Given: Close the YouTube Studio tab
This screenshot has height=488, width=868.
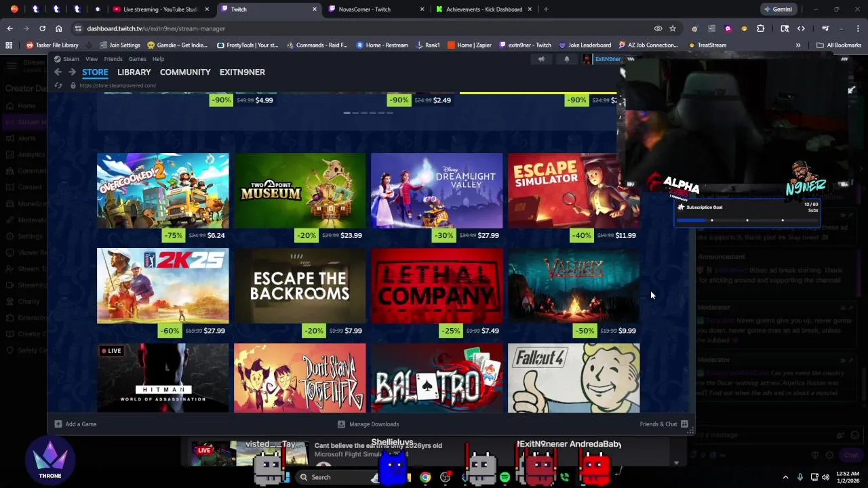Looking at the screenshot, I should pyautogui.click(x=208, y=9).
